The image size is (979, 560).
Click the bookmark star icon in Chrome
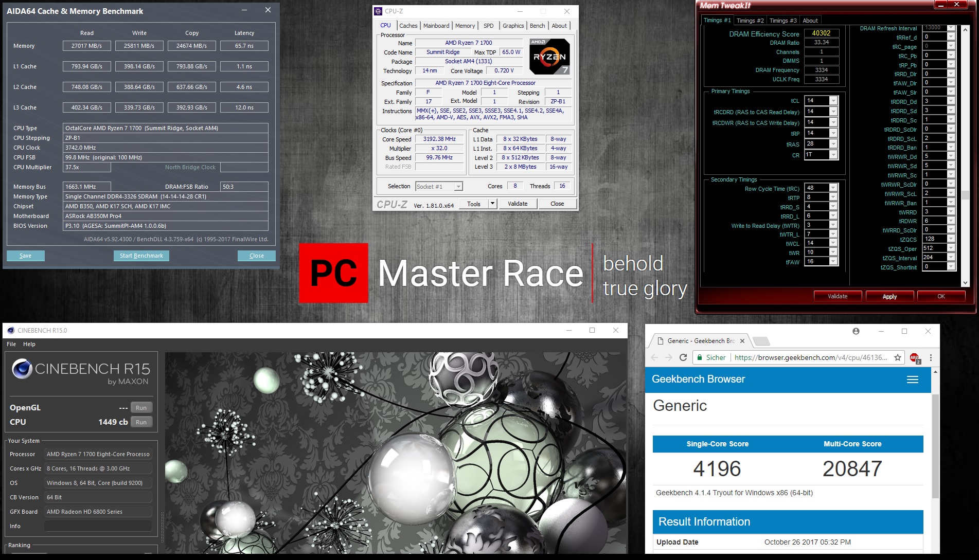898,357
